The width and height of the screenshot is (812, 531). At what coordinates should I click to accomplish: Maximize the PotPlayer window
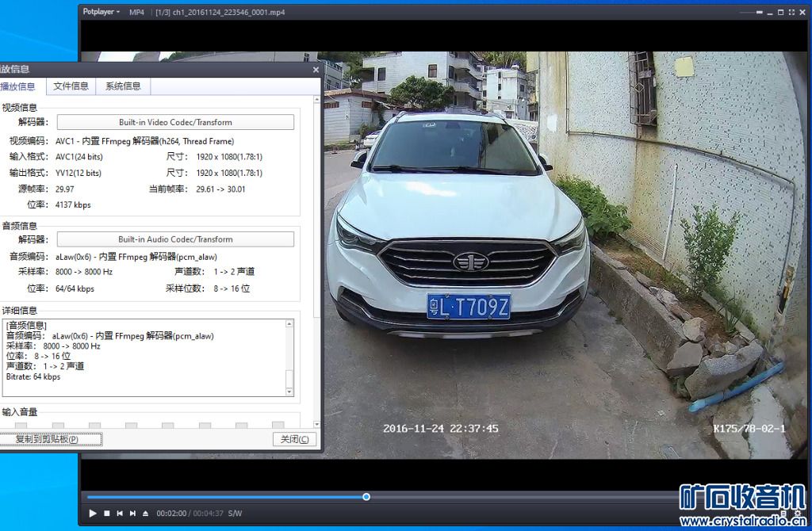tap(781, 12)
